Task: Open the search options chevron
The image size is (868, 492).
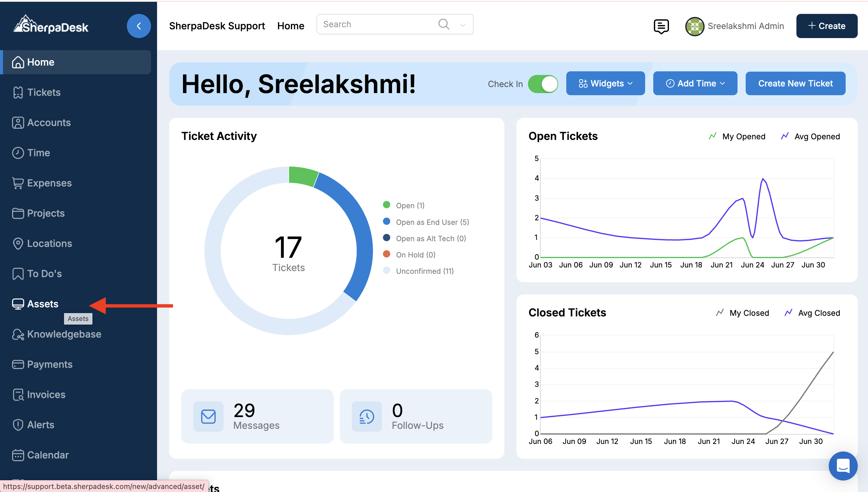Action: click(x=462, y=25)
